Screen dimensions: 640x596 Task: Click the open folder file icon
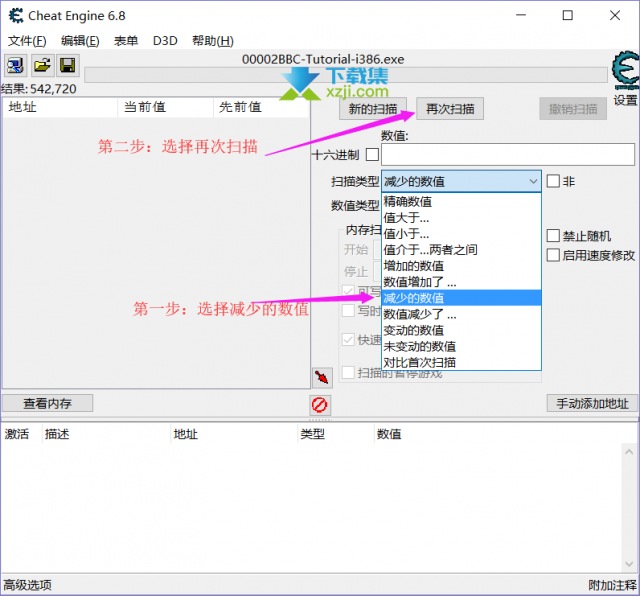point(42,65)
